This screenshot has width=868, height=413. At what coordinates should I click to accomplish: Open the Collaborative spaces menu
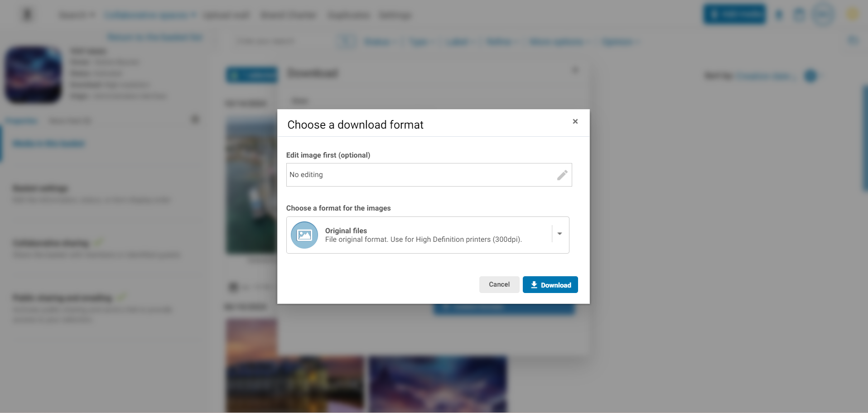point(150,15)
